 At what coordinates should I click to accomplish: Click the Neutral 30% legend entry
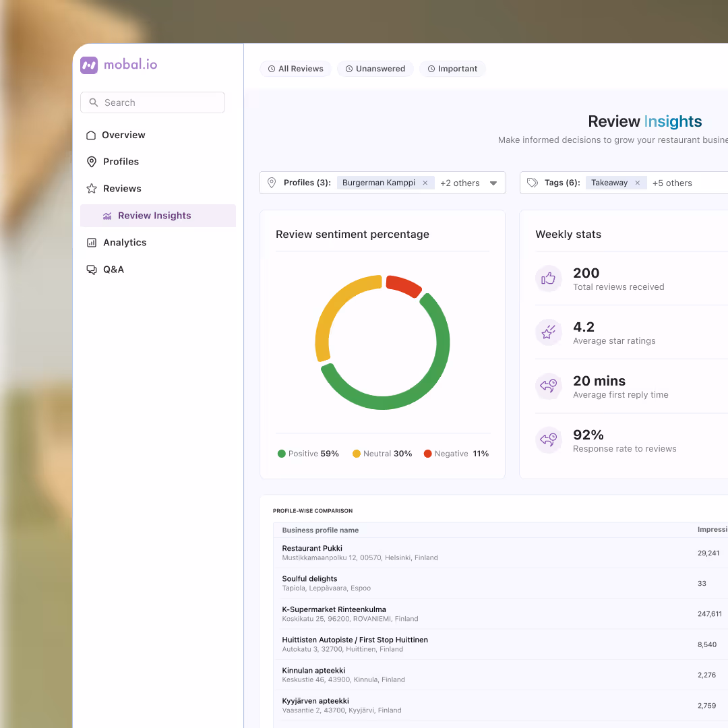(x=382, y=454)
